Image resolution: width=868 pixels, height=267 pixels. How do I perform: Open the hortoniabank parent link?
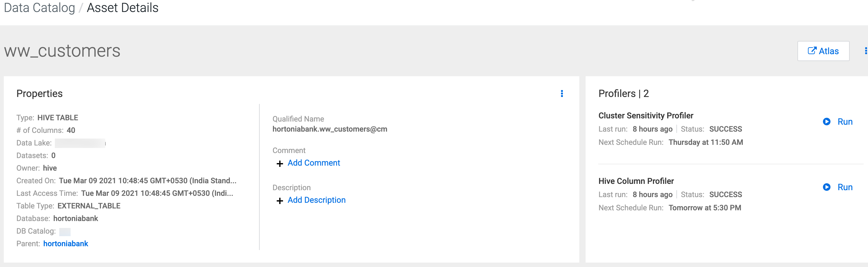click(66, 243)
